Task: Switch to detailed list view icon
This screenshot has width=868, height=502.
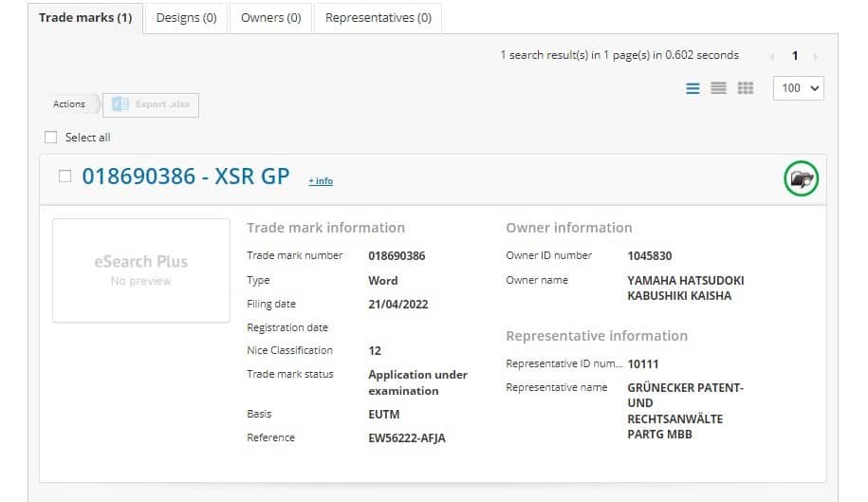Action: point(693,88)
